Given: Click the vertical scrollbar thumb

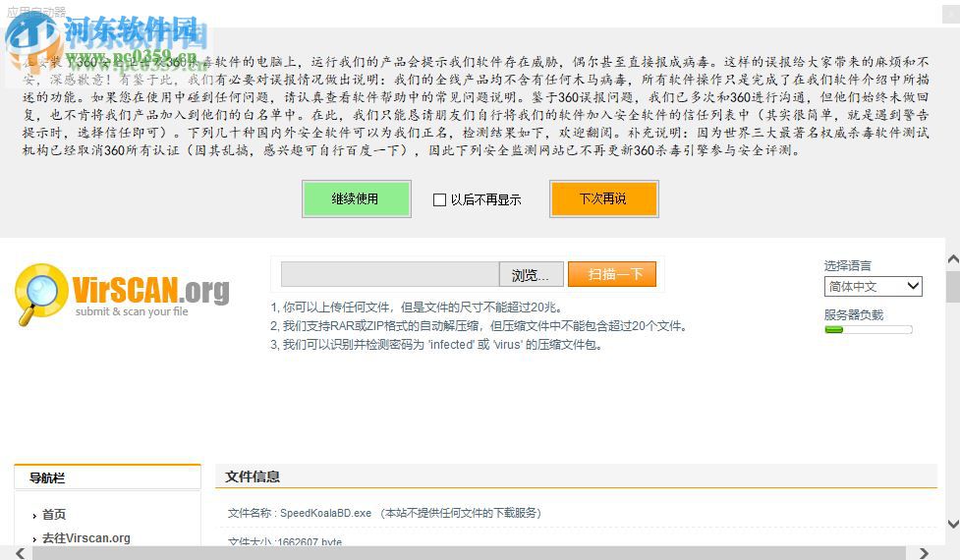Looking at the screenshot, I should 953,287.
